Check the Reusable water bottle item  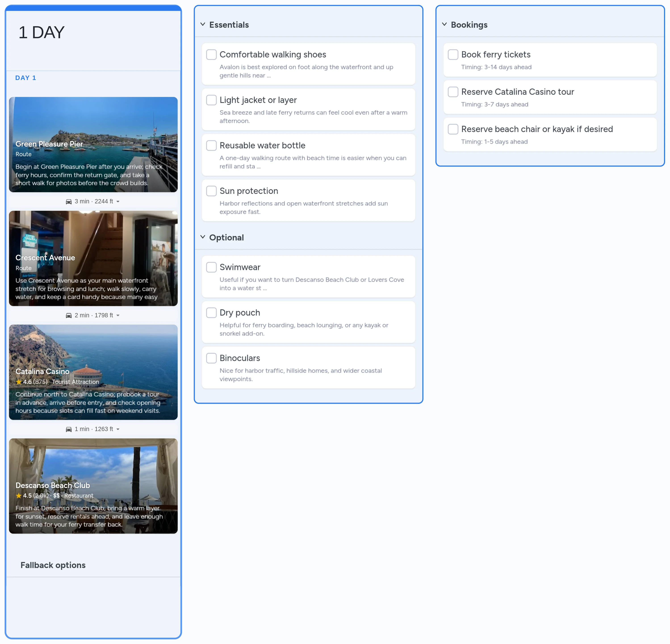(x=211, y=145)
